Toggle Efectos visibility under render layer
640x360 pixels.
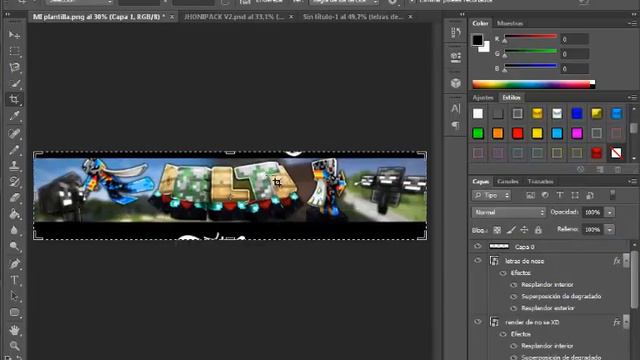pyautogui.click(x=503, y=334)
